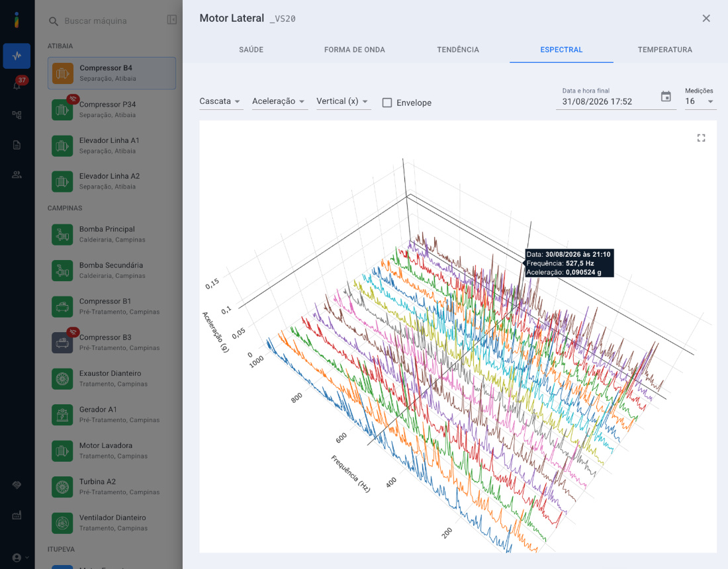Image resolution: width=728 pixels, height=569 pixels.
Task: Open the vibration monitoring sidebar icon
Action: click(17, 56)
